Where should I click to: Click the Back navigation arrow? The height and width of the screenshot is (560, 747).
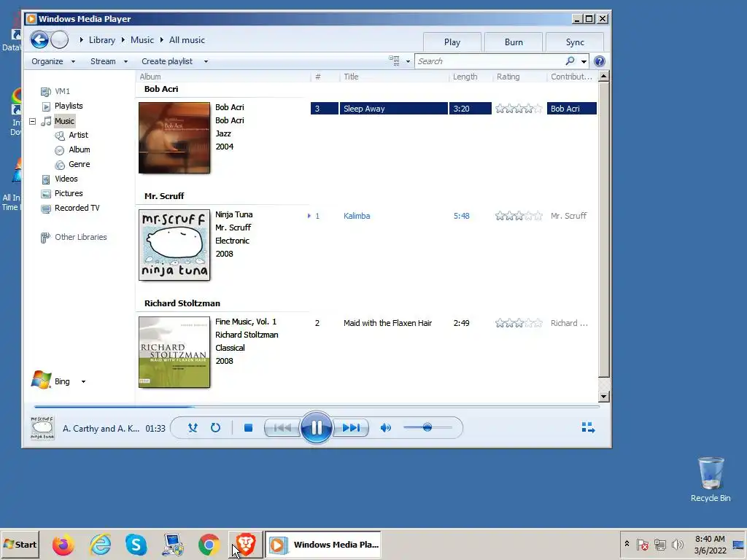click(39, 39)
